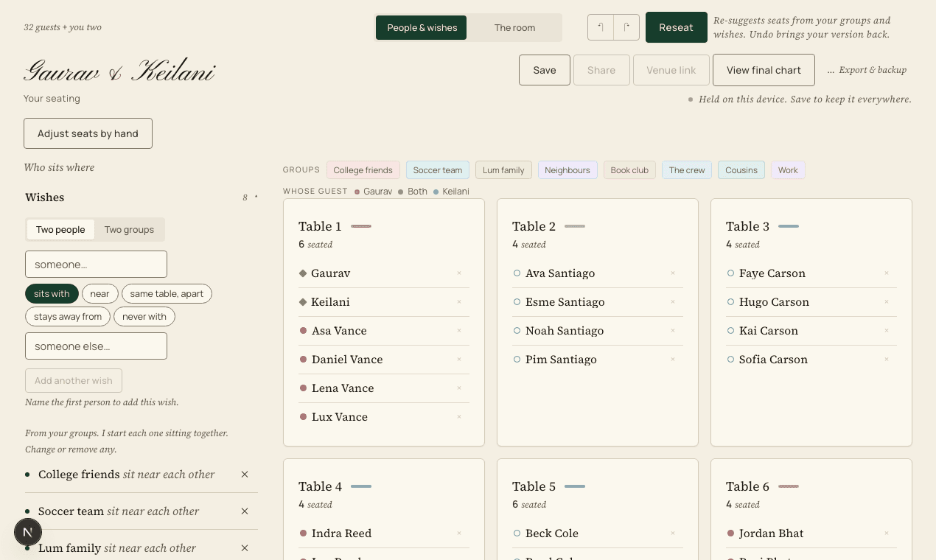The image size is (936, 560).
Task: Open View final chart
Action: 764,70
